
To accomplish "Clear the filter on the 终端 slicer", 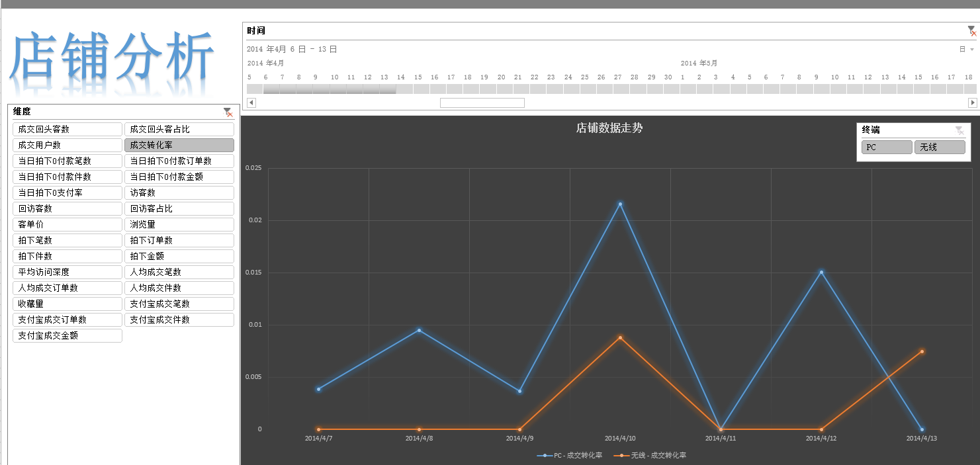I will [959, 130].
